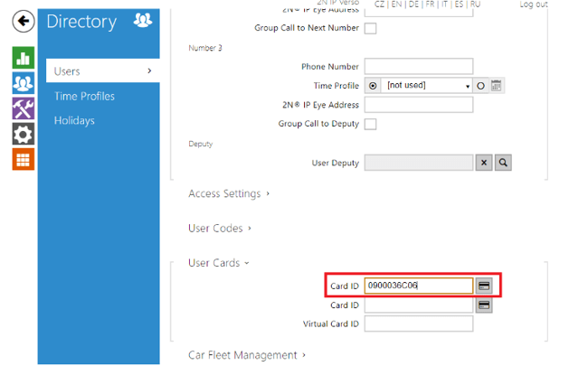Open the System gear icon
Screen dimensions: 588x366
[x=24, y=134]
